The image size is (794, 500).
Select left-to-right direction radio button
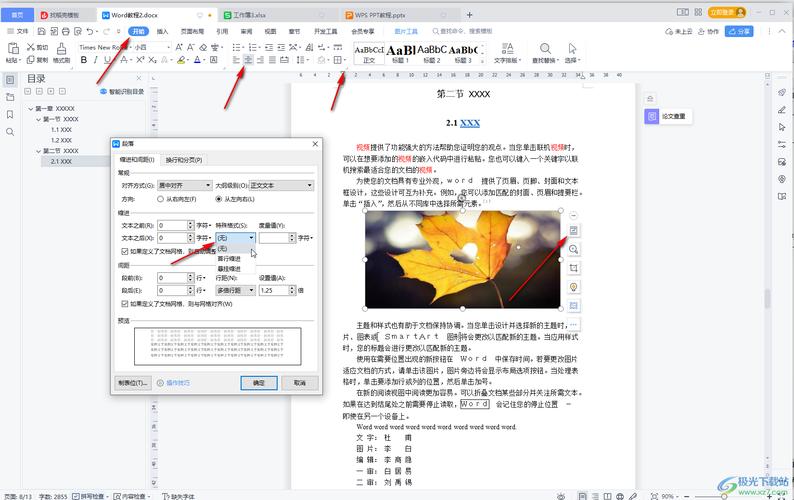click(218, 199)
